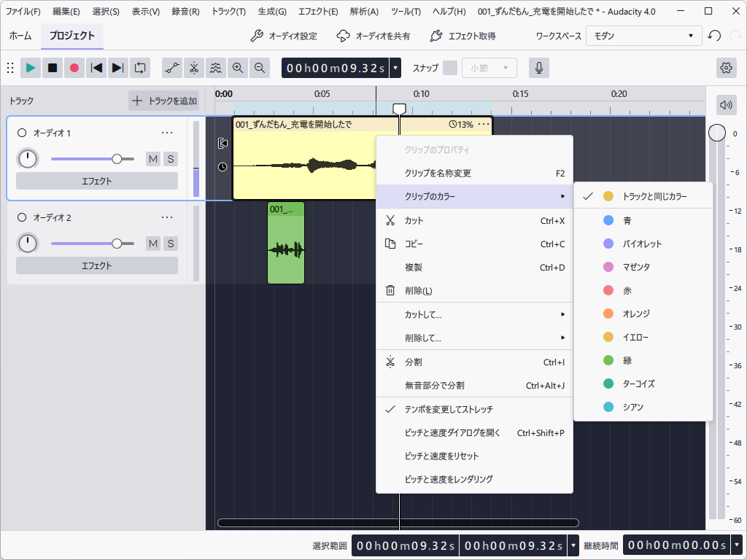This screenshot has width=747, height=560.
Task: Select the オーディオ 2 track radio circle
Action: (21, 217)
